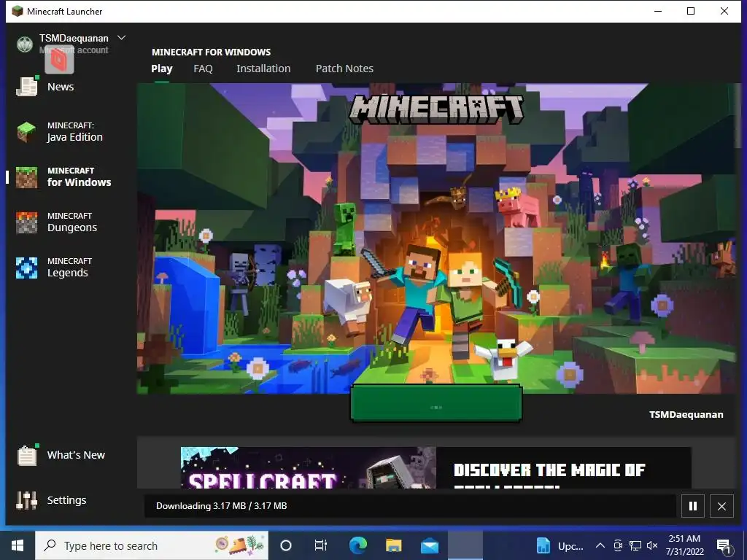
Task: Switch to the Play tab
Action: coord(162,69)
